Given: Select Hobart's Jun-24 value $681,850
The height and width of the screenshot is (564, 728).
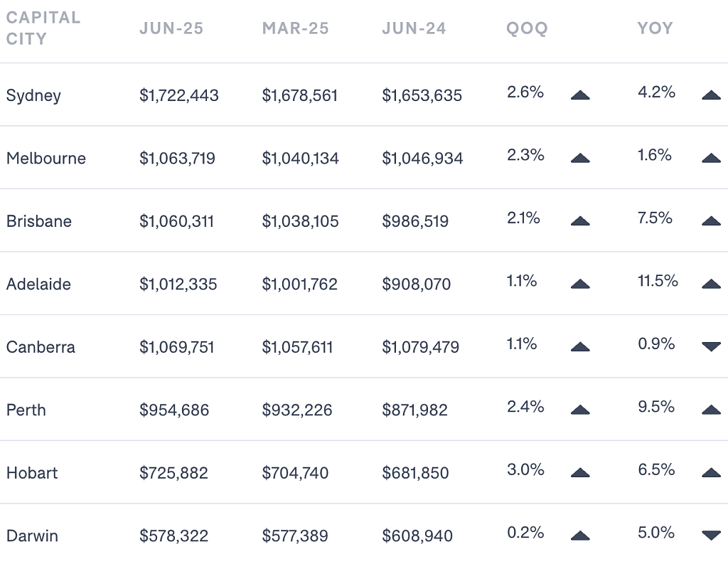Looking at the screenshot, I should click(415, 473).
